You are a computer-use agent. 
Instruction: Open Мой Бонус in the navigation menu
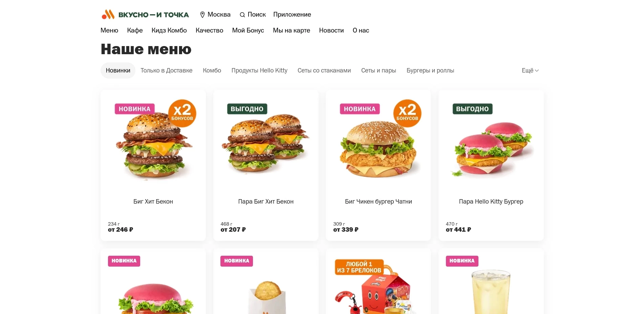(x=248, y=30)
